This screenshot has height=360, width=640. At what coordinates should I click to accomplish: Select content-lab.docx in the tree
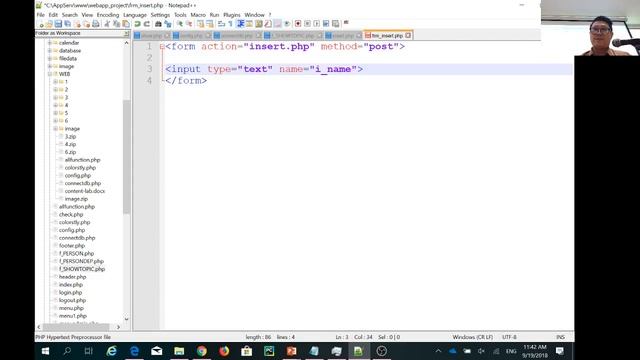84,191
